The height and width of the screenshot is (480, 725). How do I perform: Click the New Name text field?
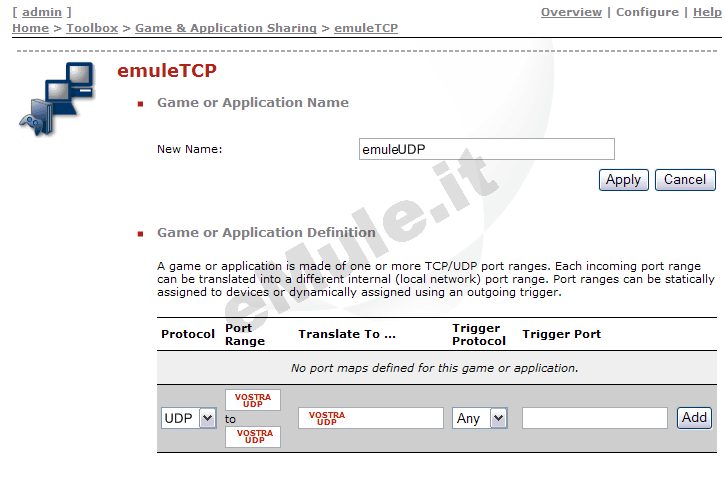click(486, 149)
